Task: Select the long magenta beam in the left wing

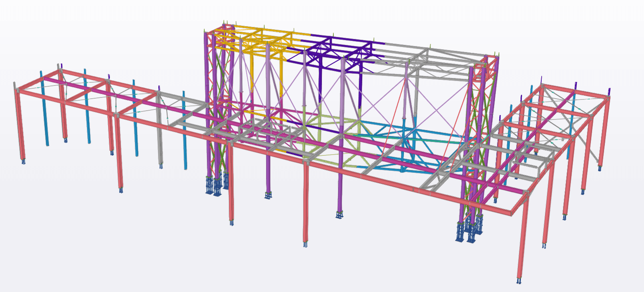Action: click(x=120, y=97)
